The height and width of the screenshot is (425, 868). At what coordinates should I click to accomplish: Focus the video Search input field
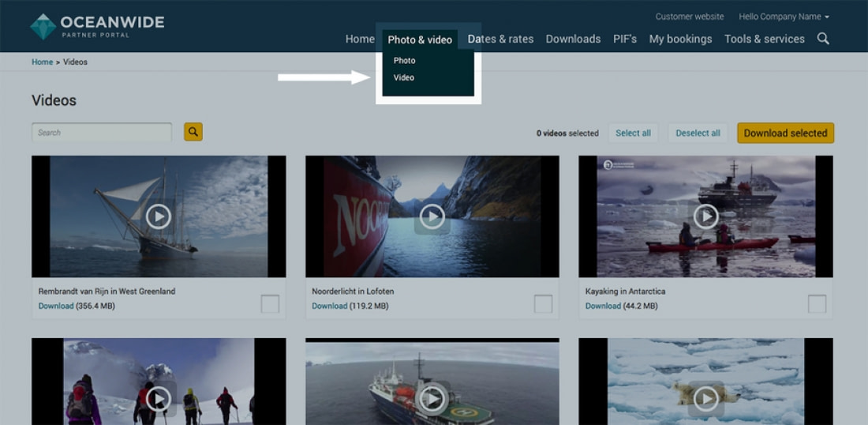[x=102, y=133]
